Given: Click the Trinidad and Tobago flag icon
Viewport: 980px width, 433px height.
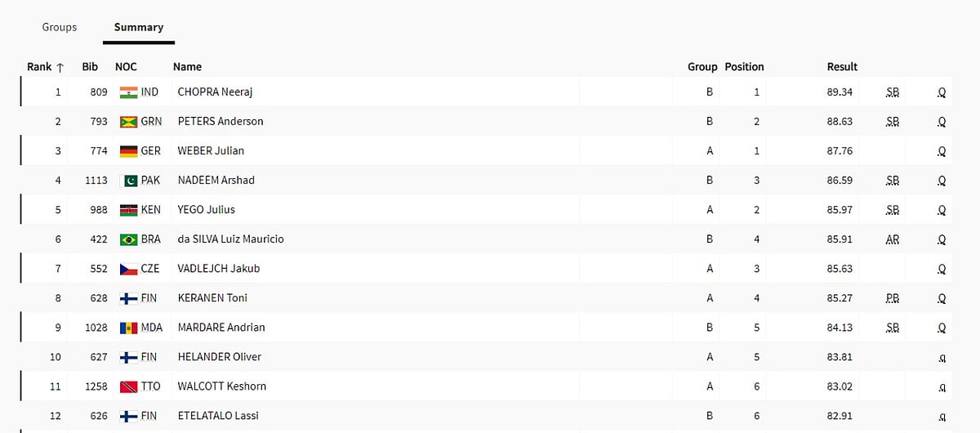Looking at the screenshot, I should click(x=128, y=386).
